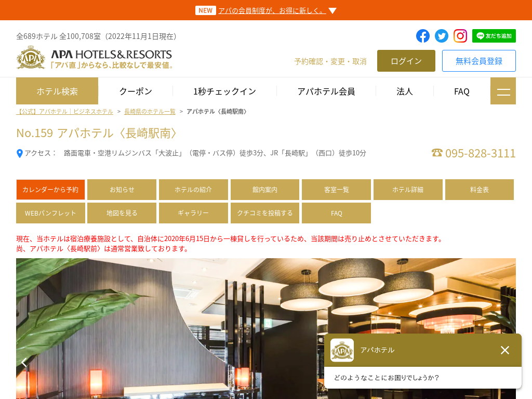Jump to ホテル詳細 section
The image size is (532, 399).
tap(408, 190)
